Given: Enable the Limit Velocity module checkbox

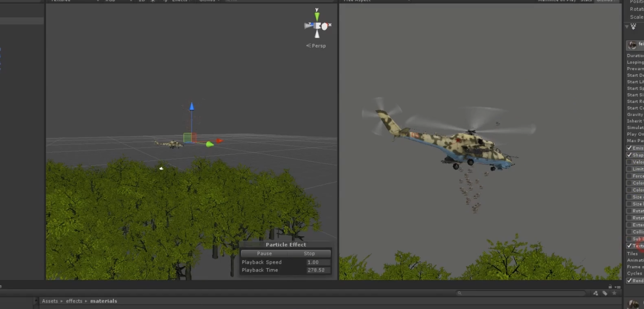Looking at the screenshot, I should click(629, 169).
